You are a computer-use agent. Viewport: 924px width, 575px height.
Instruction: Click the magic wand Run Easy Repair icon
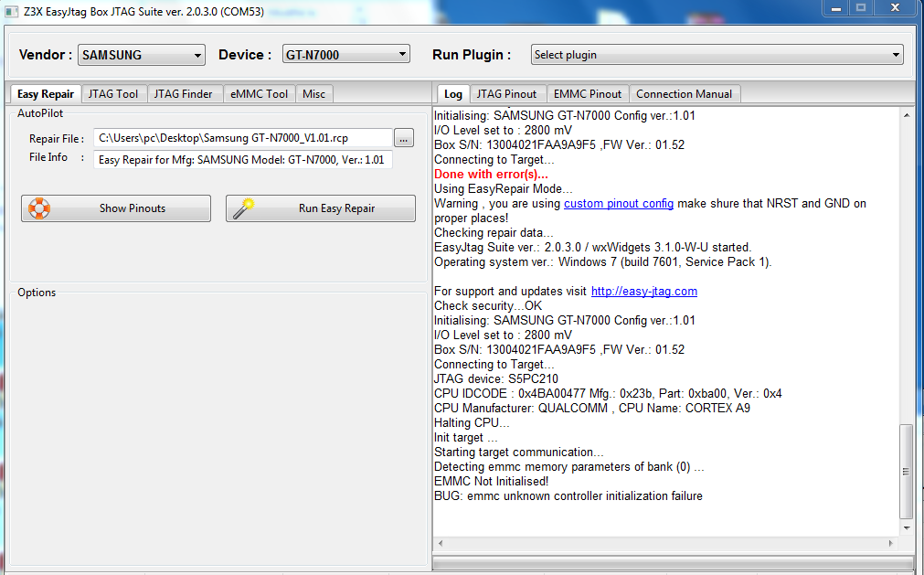coord(243,208)
